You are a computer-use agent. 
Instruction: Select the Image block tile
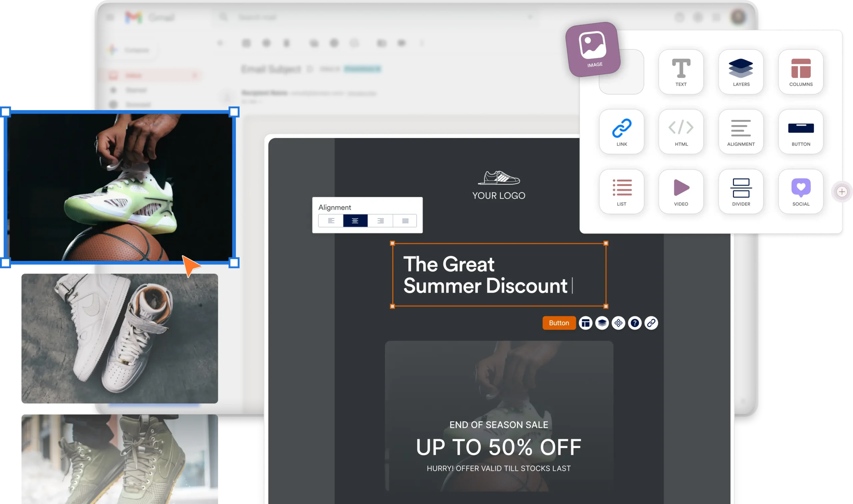coord(593,49)
